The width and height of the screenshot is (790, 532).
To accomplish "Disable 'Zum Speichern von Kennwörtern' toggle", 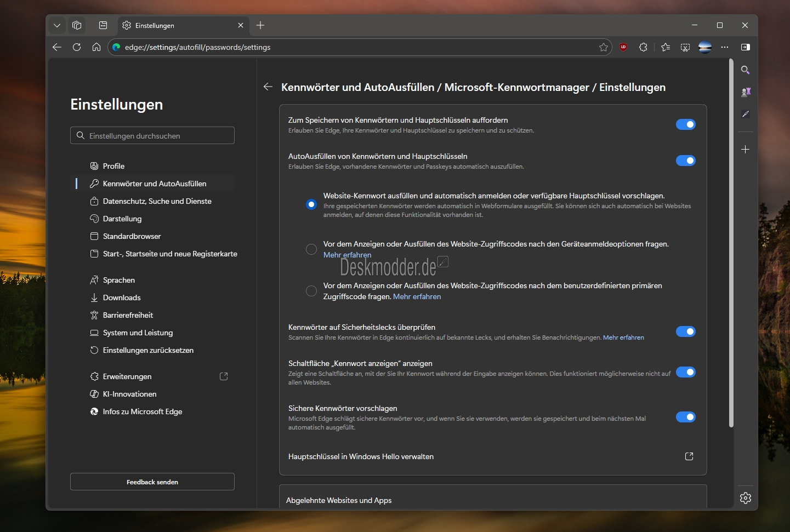I will coord(685,124).
